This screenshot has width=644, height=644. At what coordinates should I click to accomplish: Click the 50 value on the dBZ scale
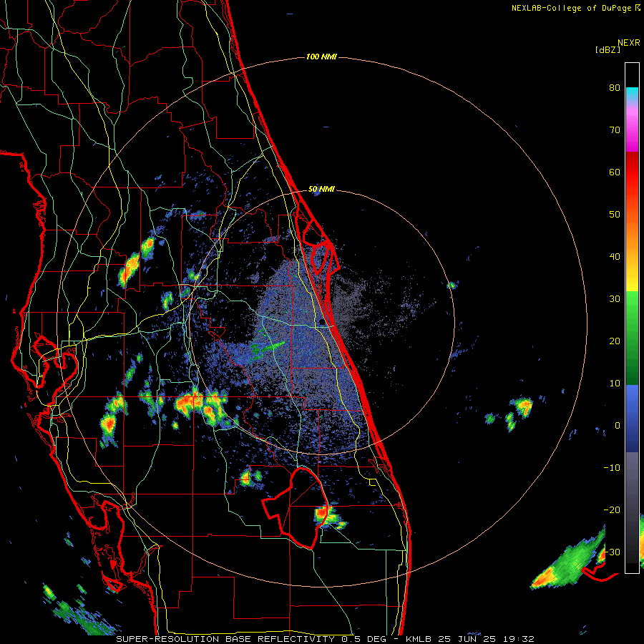pos(615,215)
